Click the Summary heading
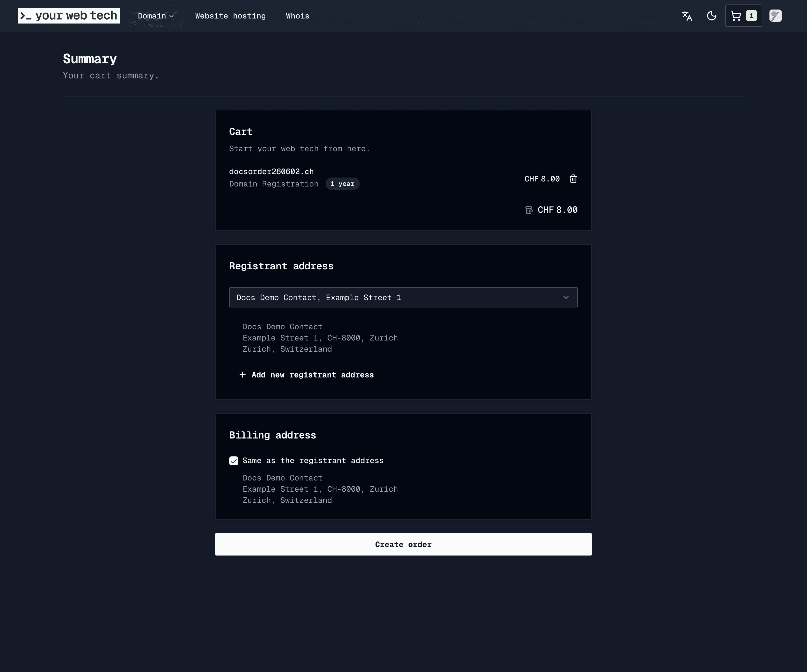Screen dimensions: 807x672 pos(90,59)
